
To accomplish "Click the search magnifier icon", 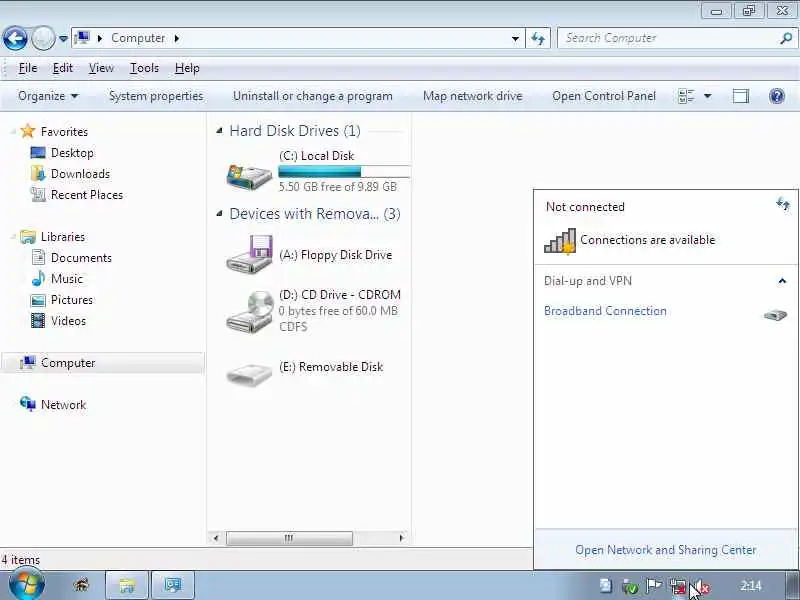I will pyautogui.click(x=786, y=38).
